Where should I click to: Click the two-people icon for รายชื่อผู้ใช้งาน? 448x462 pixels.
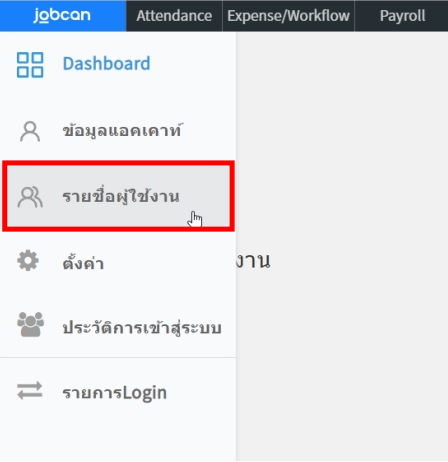30,197
